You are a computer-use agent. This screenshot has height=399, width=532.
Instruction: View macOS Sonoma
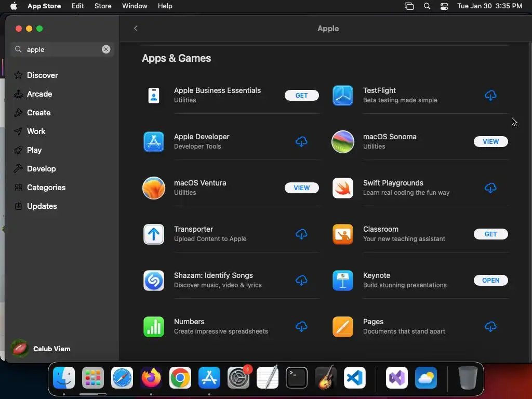point(490,141)
